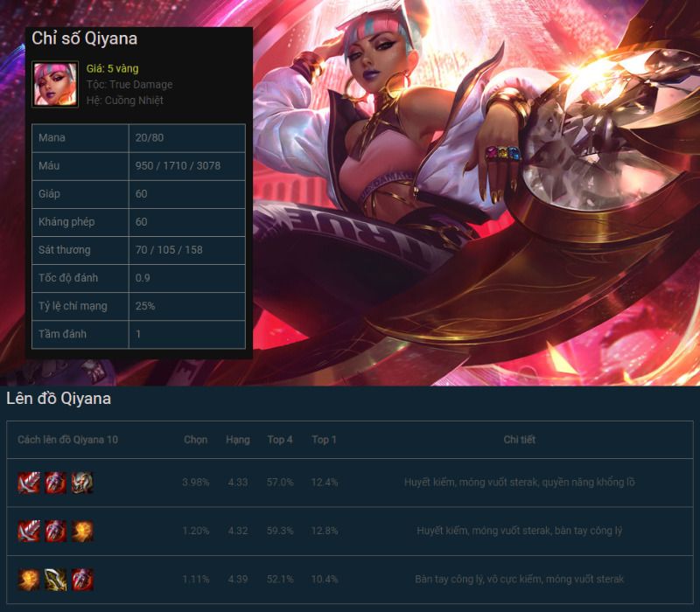The width and height of the screenshot is (700, 612).
Task: Click the Bloodthirster icon in first build row
Action: click(29, 483)
